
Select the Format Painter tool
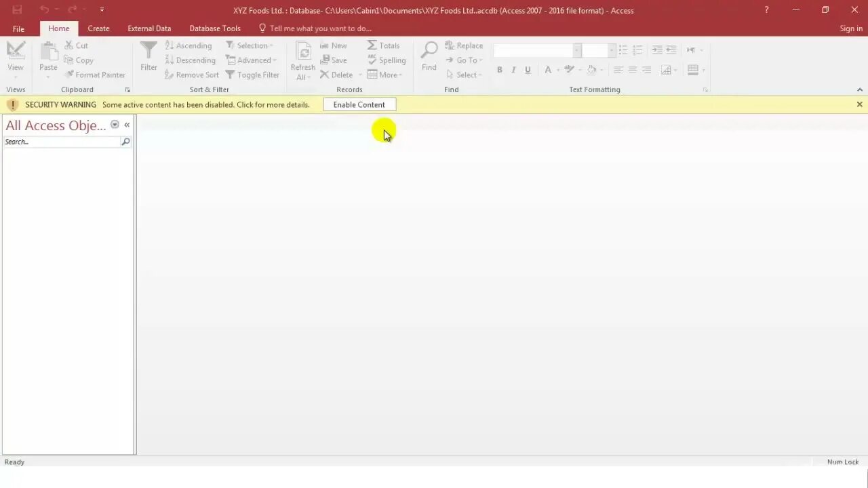tap(95, 75)
